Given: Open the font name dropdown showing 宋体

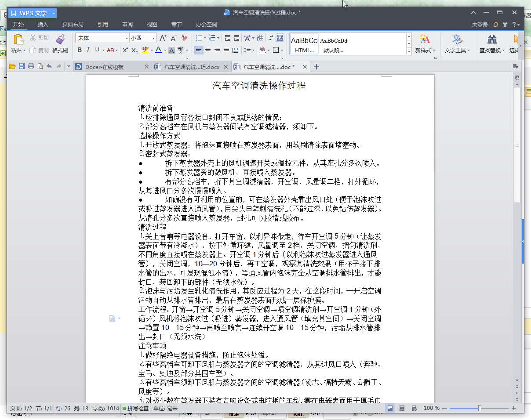Looking at the screenshot, I should [127, 38].
